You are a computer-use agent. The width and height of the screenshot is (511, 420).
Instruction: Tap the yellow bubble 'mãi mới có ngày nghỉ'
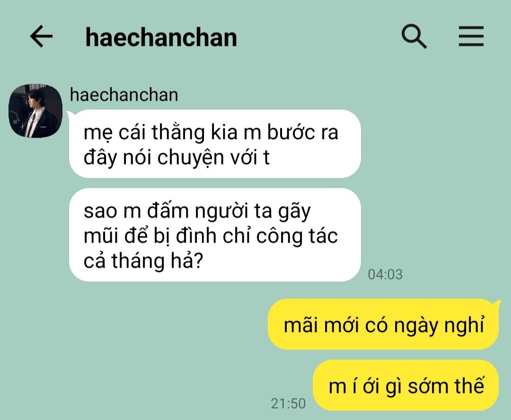[x=384, y=324]
